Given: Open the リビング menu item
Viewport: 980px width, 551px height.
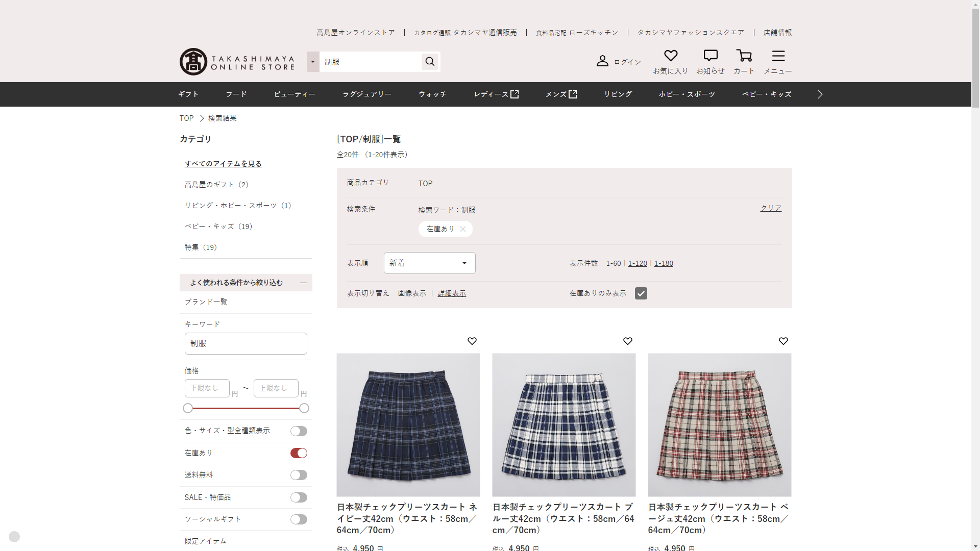Looking at the screenshot, I should pos(618,94).
